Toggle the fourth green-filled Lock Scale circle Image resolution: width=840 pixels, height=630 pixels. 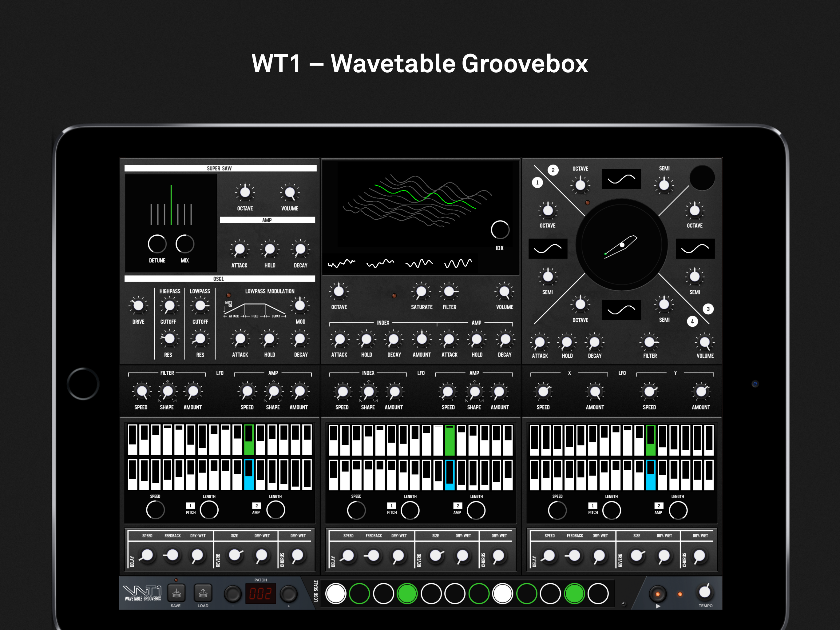[407, 593]
